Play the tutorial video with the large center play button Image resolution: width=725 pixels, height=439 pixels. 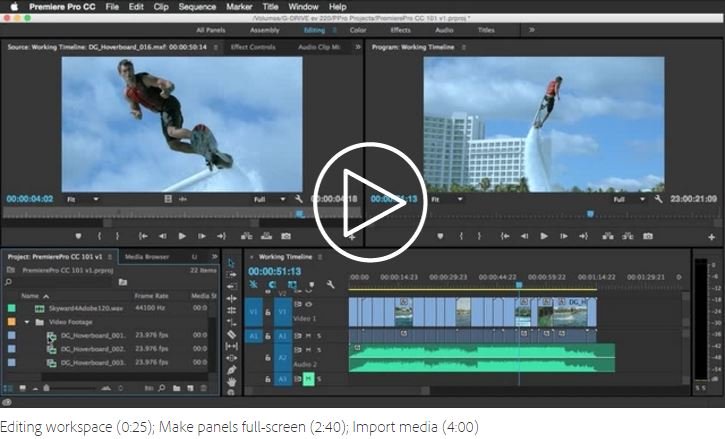[369, 202]
